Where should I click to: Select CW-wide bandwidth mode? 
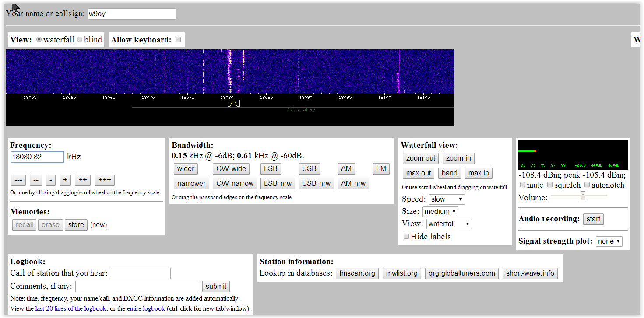click(x=232, y=169)
